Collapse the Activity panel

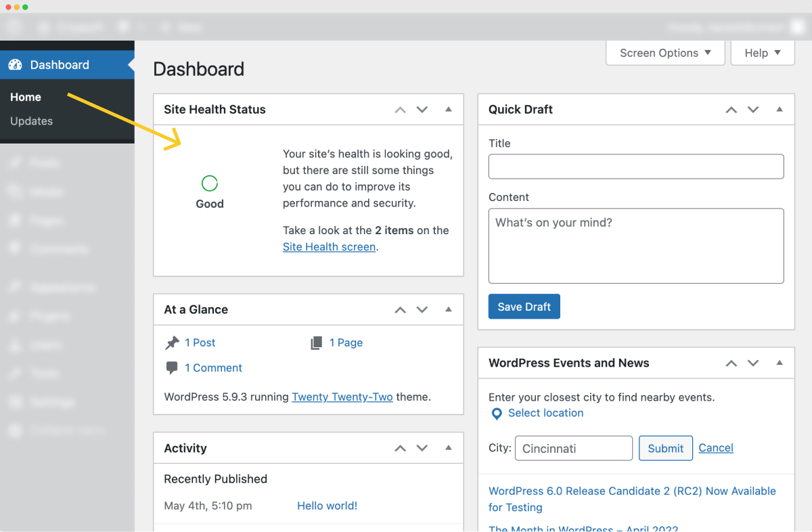(448, 447)
